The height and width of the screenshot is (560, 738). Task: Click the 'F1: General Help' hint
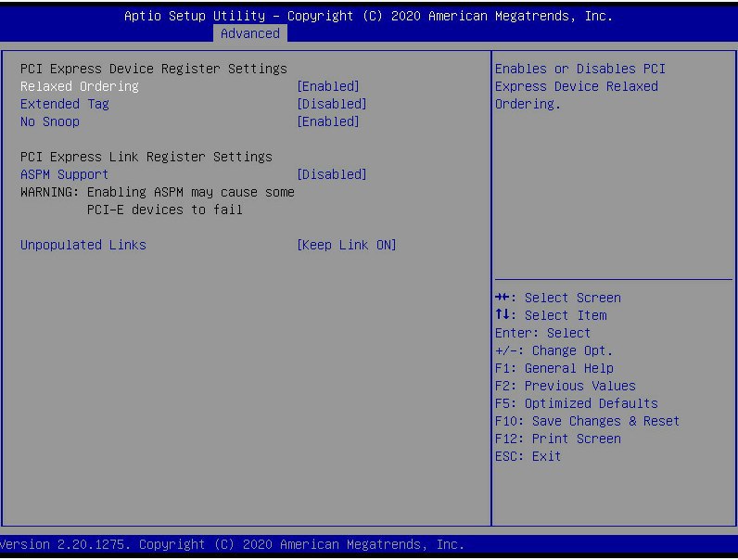pos(554,368)
